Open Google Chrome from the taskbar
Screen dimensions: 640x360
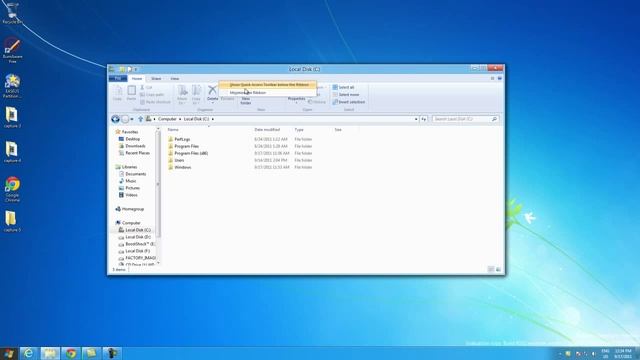pos(71,353)
